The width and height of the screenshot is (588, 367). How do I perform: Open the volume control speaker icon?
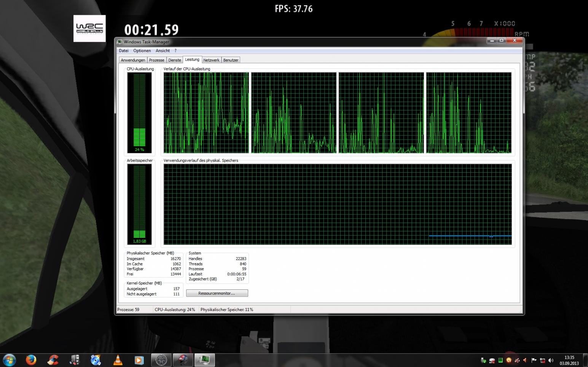click(551, 360)
